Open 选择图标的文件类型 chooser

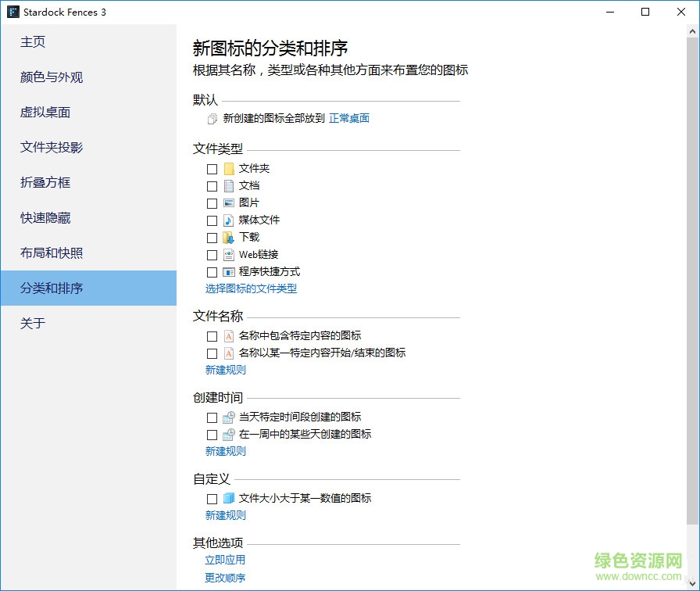click(x=251, y=288)
